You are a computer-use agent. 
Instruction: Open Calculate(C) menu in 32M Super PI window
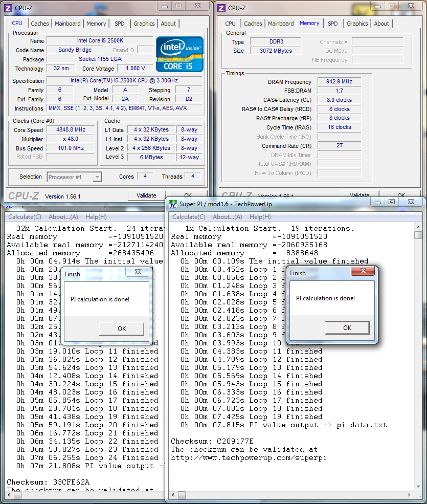pos(25,217)
